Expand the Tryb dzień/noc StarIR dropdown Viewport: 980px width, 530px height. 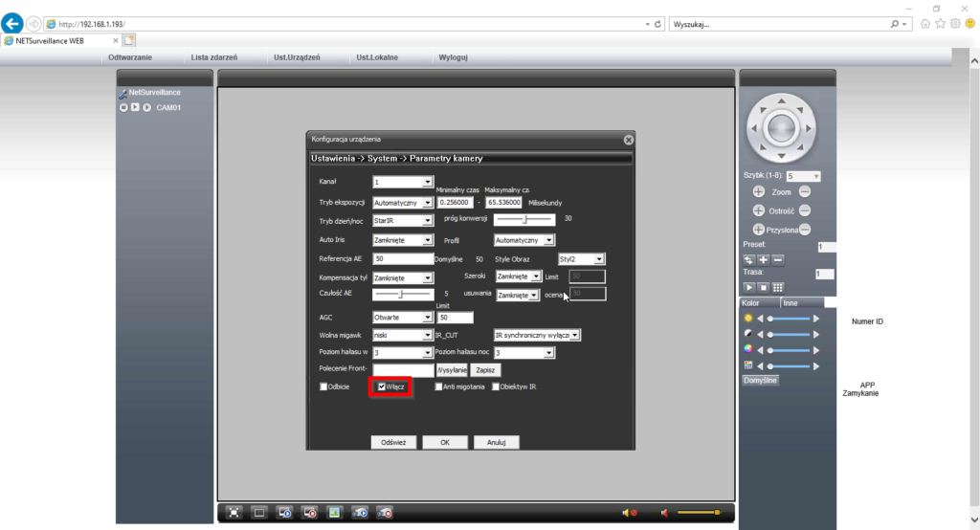coord(403,221)
